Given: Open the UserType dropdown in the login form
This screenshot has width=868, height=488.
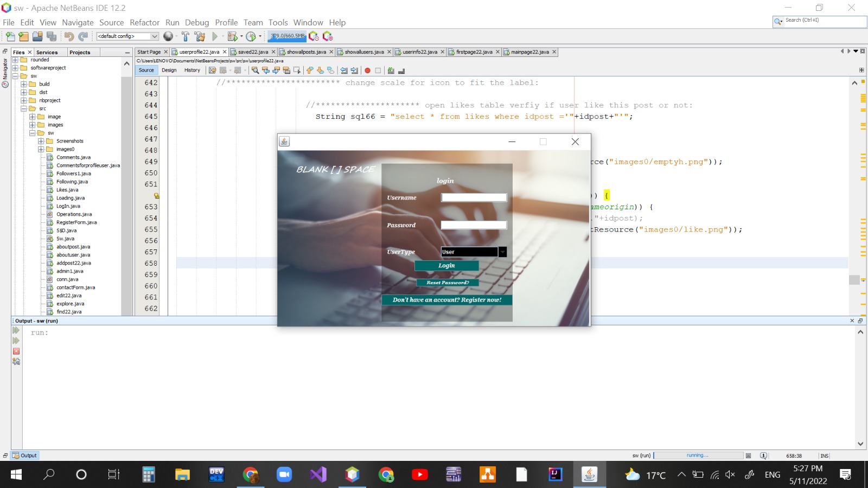Looking at the screenshot, I should click(501, 252).
